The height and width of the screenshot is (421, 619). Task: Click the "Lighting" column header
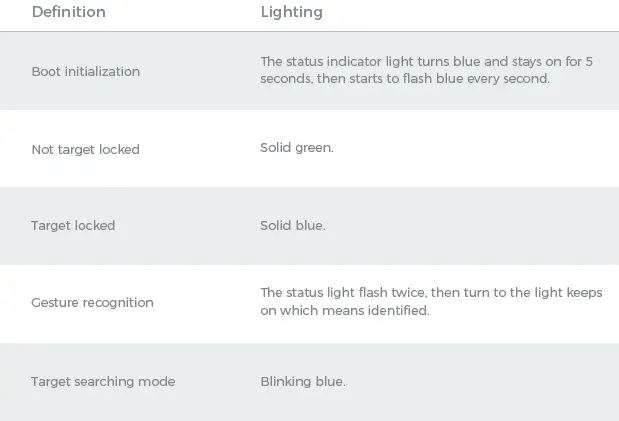pos(291,13)
